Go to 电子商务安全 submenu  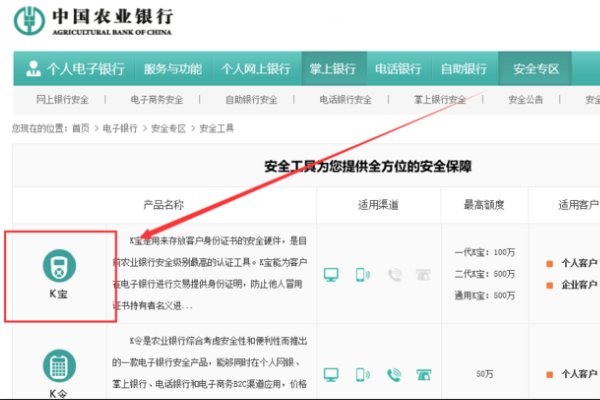pos(157,100)
